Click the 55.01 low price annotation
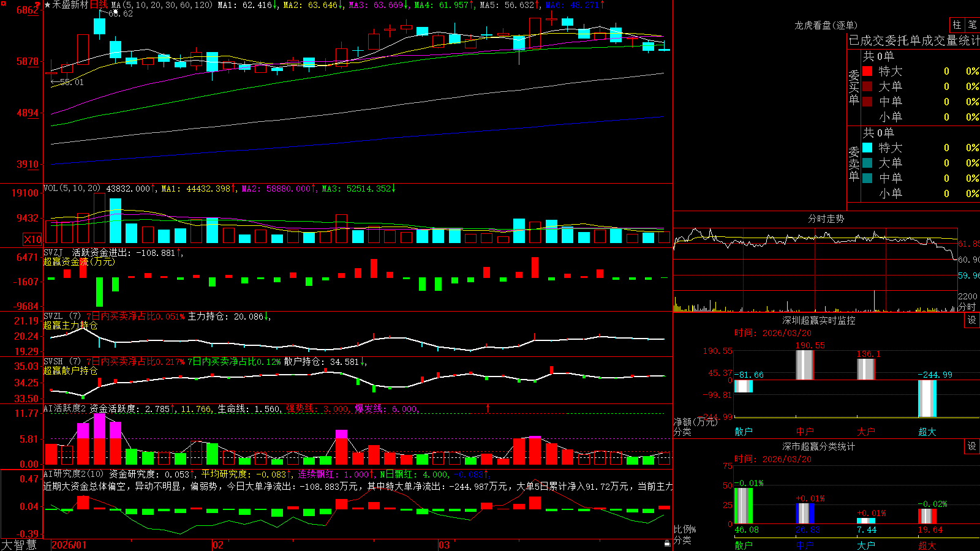The width and height of the screenshot is (980, 551). point(72,82)
